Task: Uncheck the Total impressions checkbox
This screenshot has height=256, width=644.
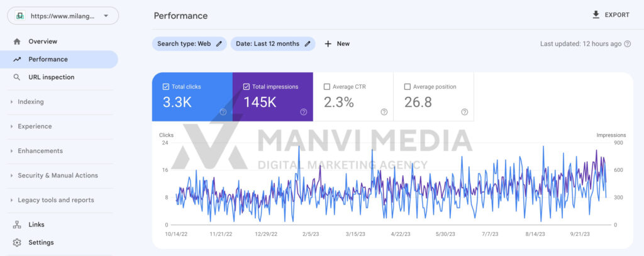Action: (x=247, y=87)
